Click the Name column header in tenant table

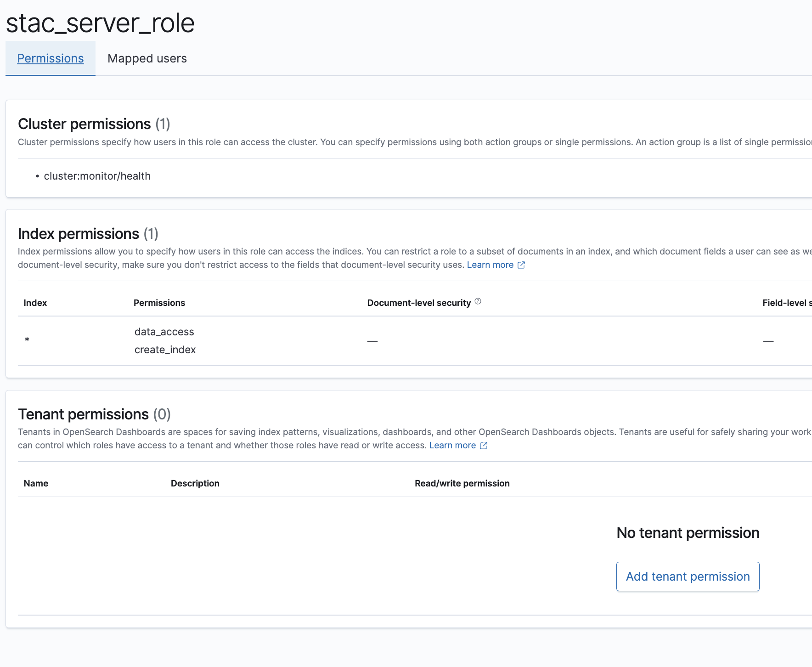[x=36, y=483]
